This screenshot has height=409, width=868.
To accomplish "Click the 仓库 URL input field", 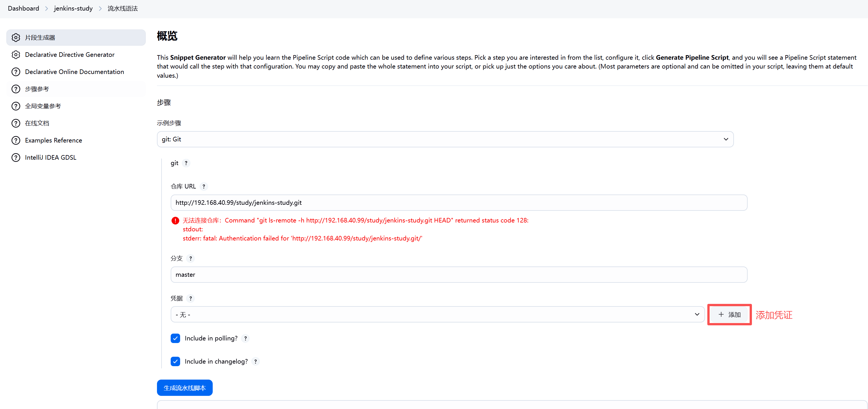I will pyautogui.click(x=459, y=202).
